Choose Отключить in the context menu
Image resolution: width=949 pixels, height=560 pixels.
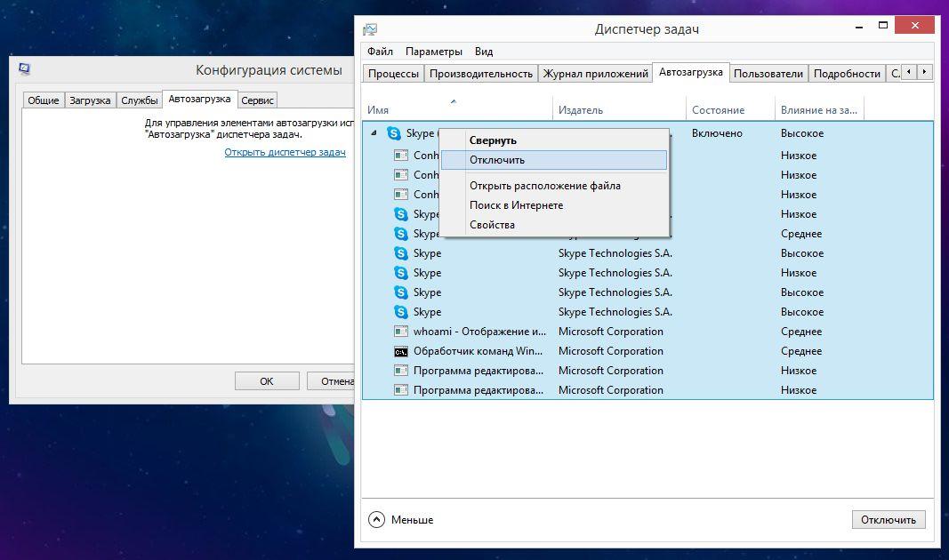(x=554, y=160)
